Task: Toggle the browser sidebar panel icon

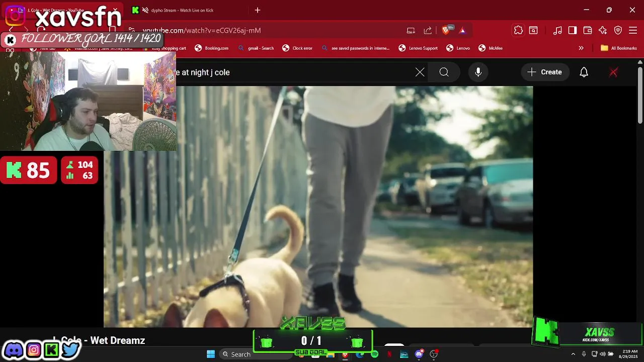Action: [573, 30]
